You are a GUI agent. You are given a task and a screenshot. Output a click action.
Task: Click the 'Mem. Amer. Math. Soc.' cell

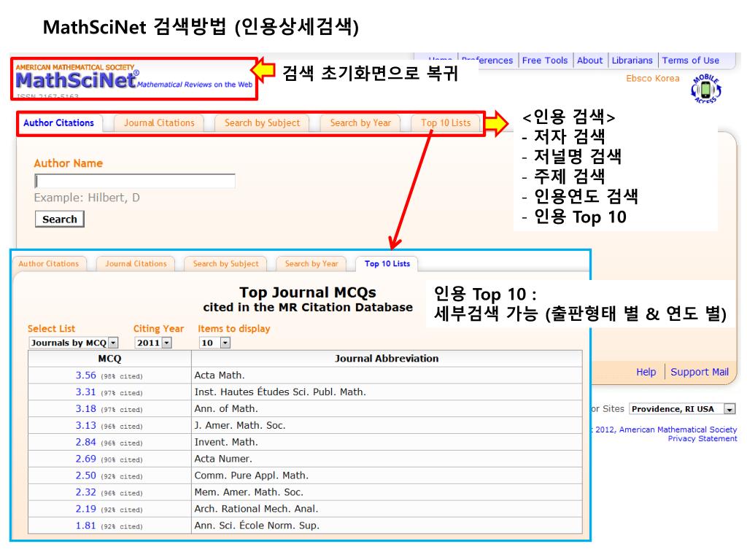point(387,492)
